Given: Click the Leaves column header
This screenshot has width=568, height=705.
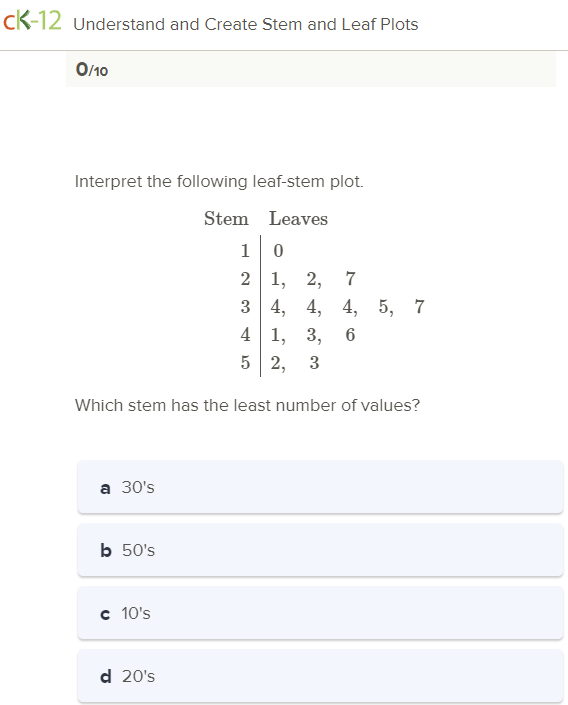Looking at the screenshot, I should [x=298, y=219].
